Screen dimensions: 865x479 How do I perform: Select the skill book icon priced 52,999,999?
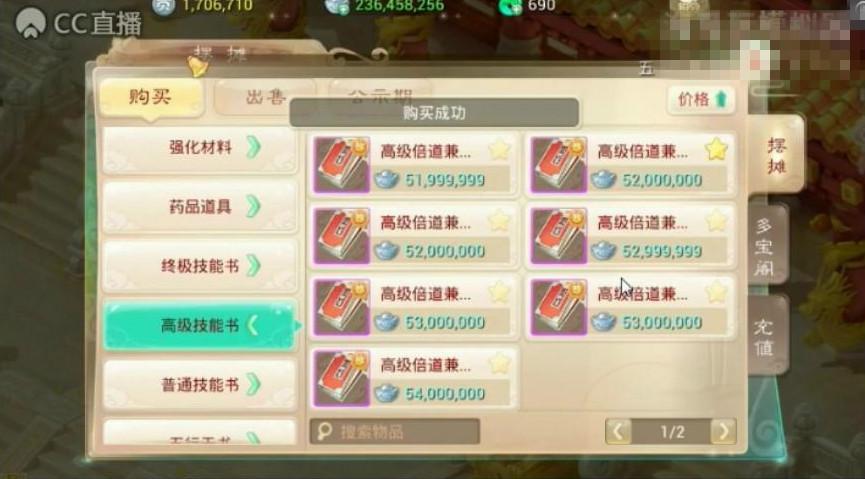[x=559, y=236]
